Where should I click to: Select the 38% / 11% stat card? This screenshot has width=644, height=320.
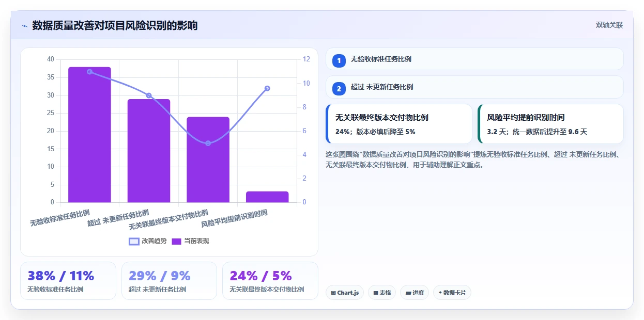point(68,281)
